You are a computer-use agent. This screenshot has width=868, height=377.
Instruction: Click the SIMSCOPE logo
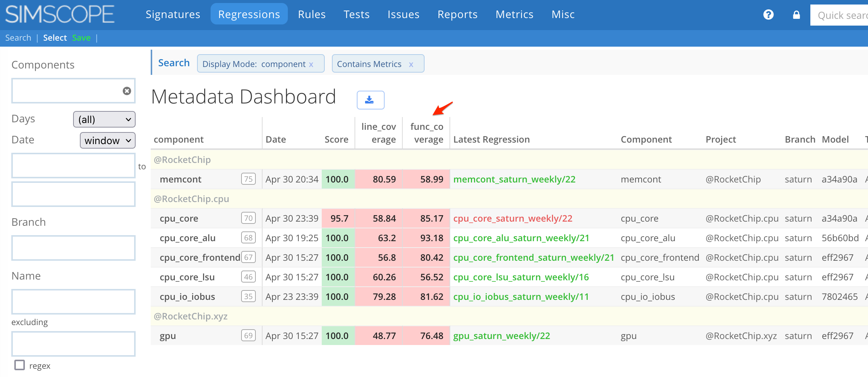tap(60, 14)
